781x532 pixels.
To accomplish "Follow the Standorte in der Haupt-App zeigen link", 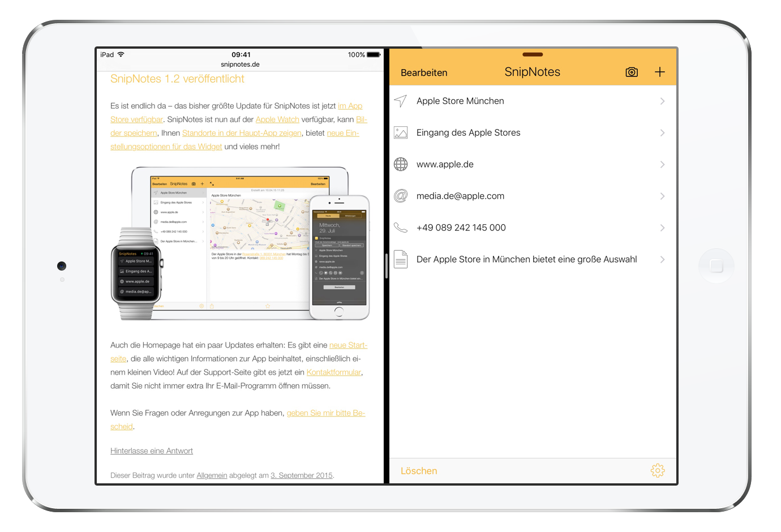I will click(242, 133).
